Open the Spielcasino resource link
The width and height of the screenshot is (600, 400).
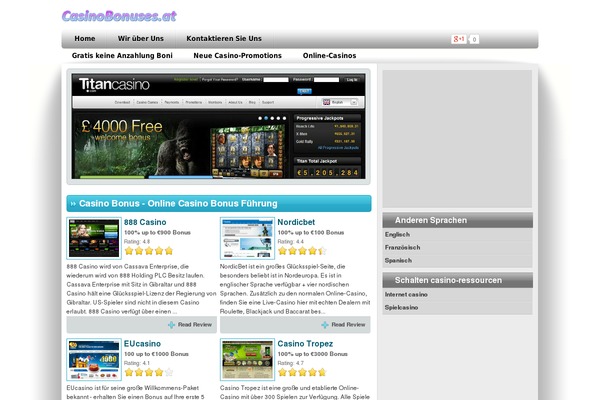(x=401, y=307)
